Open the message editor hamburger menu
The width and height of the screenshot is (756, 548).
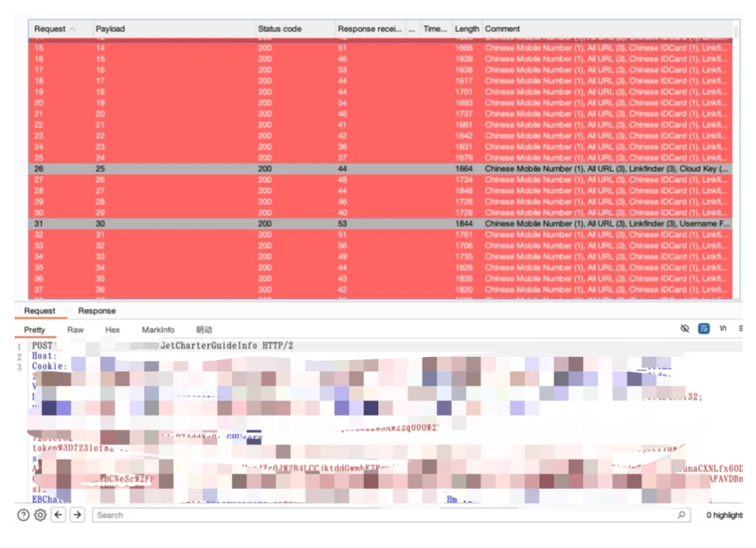[741, 329]
